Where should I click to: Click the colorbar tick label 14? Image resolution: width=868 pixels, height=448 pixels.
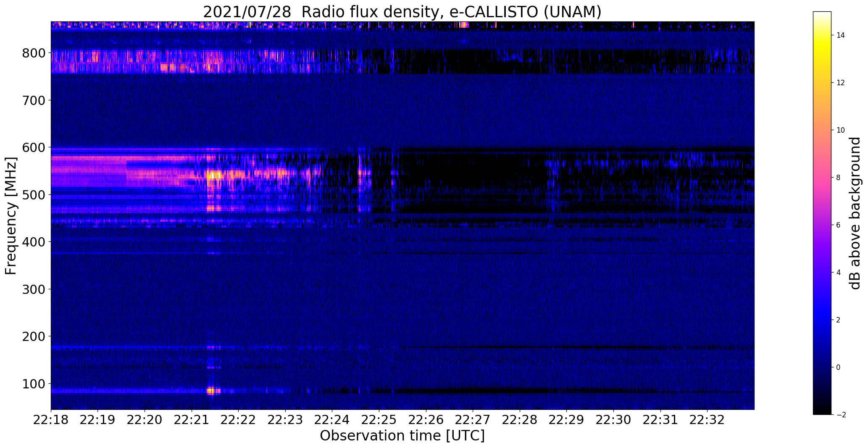841,35
